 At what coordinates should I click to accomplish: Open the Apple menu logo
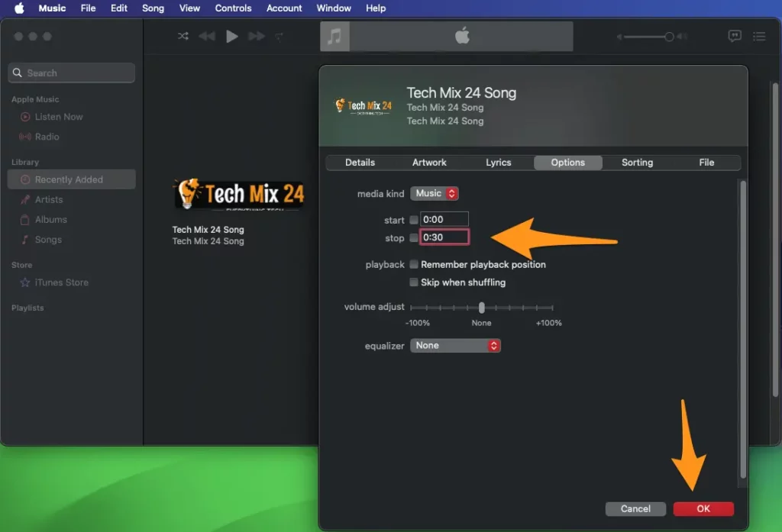19,8
